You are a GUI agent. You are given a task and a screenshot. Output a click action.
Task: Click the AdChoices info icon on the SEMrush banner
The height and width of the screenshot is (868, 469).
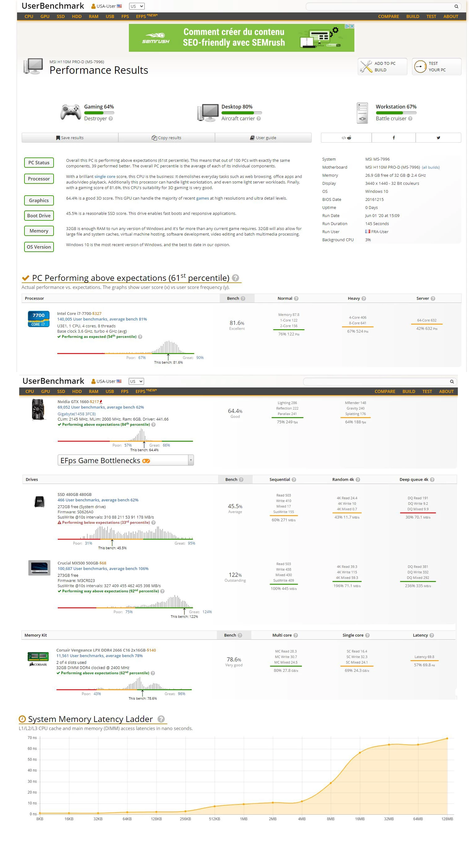pos(348,26)
